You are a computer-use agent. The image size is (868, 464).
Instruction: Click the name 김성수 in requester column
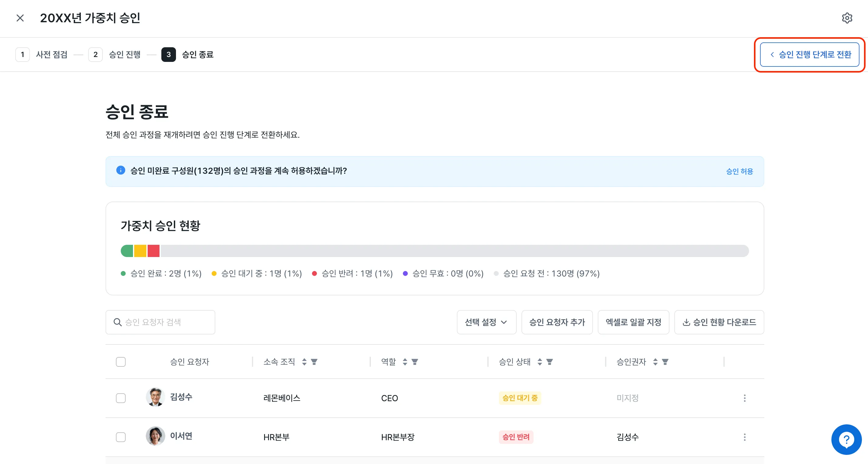click(181, 397)
